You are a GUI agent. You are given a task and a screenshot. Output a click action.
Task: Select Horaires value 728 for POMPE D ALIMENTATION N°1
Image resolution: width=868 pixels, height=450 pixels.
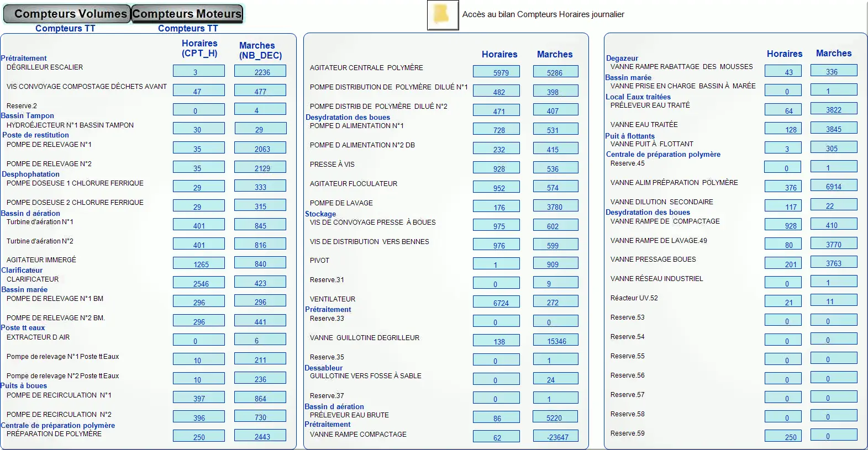coord(496,129)
